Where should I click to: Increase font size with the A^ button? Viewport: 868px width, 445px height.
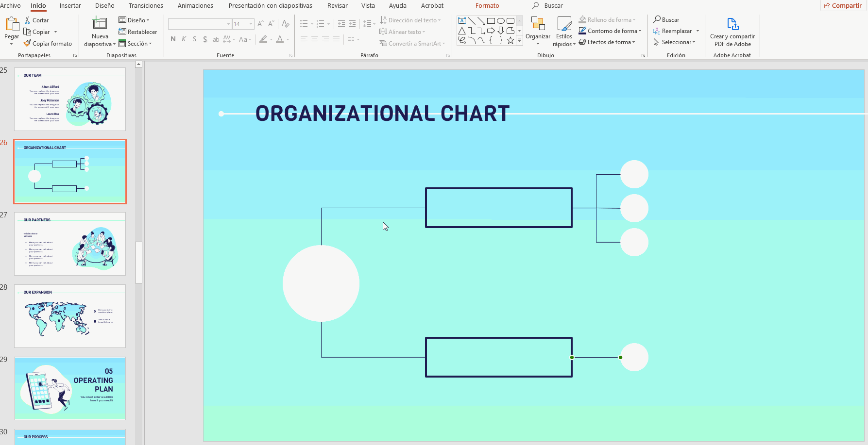(261, 24)
